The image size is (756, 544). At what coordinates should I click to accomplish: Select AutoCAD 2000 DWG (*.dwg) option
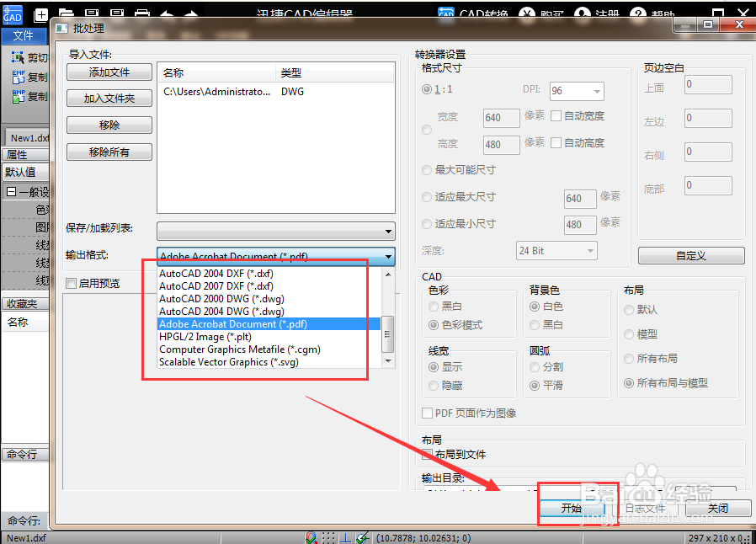point(269,298)
